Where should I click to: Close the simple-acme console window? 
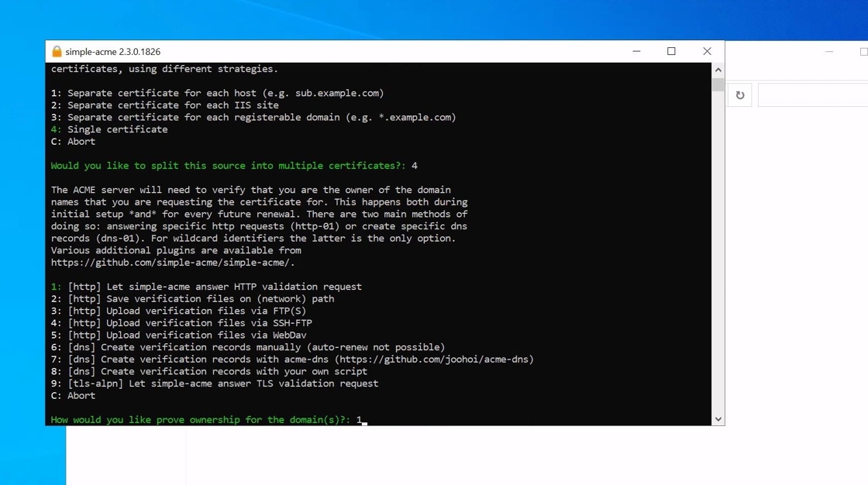point(707,51)
